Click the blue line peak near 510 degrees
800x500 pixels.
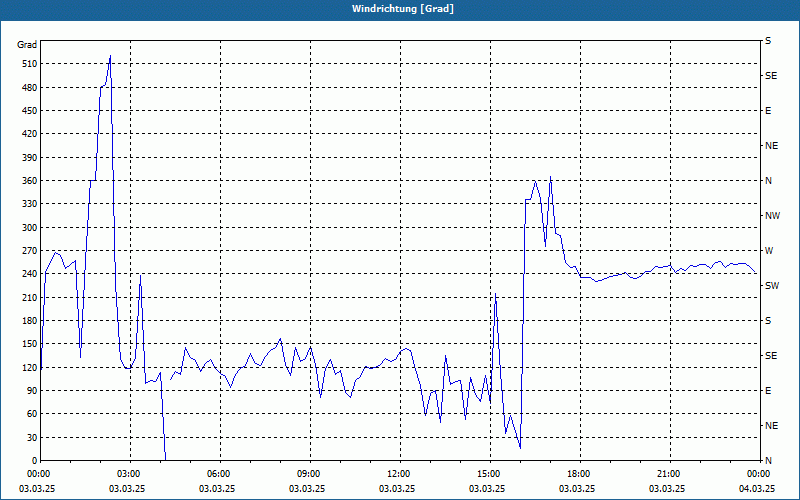click(110, 56)
